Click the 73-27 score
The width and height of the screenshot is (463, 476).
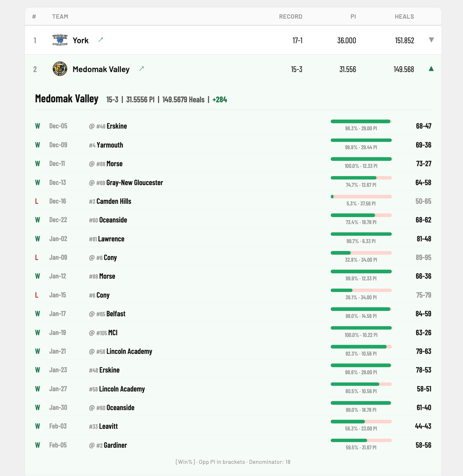click(x=424, y=164)
